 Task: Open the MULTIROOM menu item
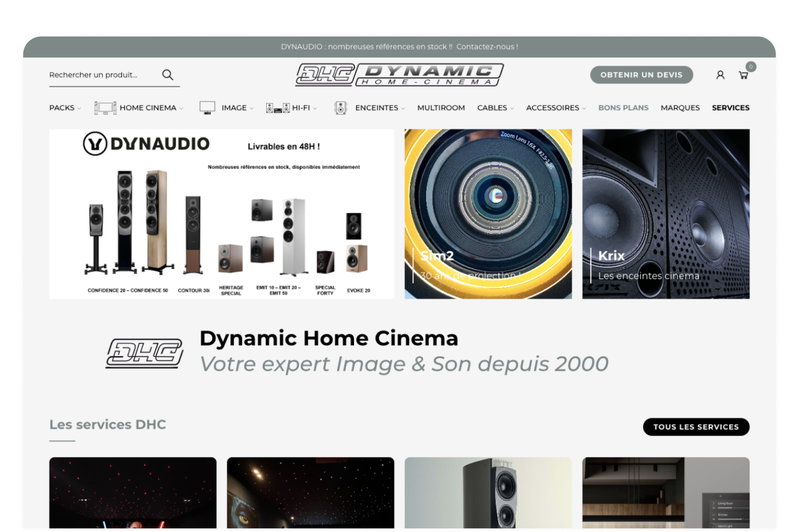point(441,108)
